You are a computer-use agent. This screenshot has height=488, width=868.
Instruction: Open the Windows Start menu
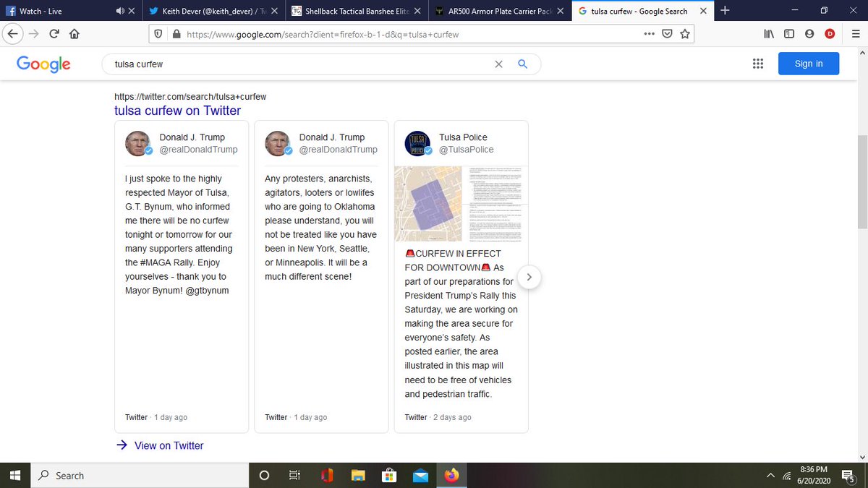[x=16, y=475]
